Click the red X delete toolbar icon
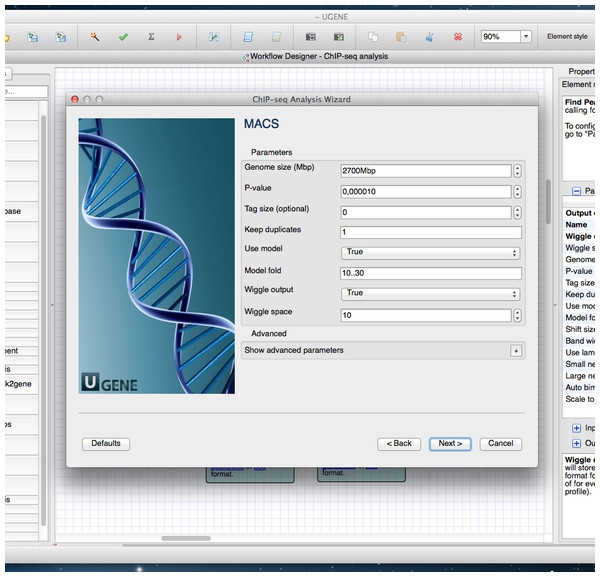Viewport: 600px width, 577px height. click(x=458, y=37)
